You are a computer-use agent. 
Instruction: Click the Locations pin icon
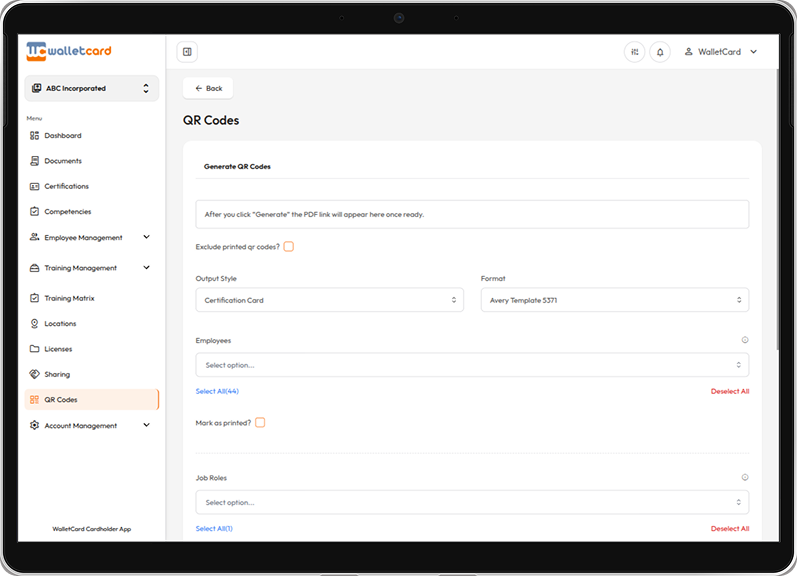tap(34, 323)
